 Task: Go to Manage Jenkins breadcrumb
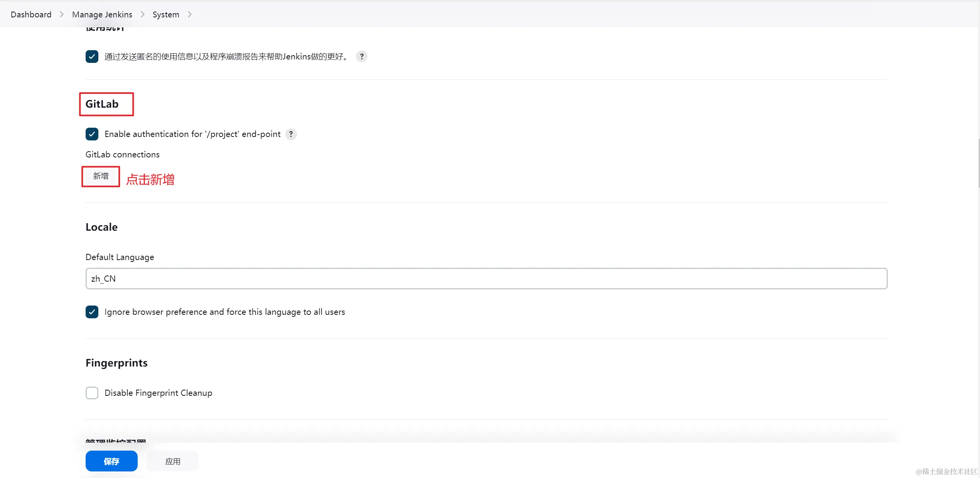coord(102,14)
